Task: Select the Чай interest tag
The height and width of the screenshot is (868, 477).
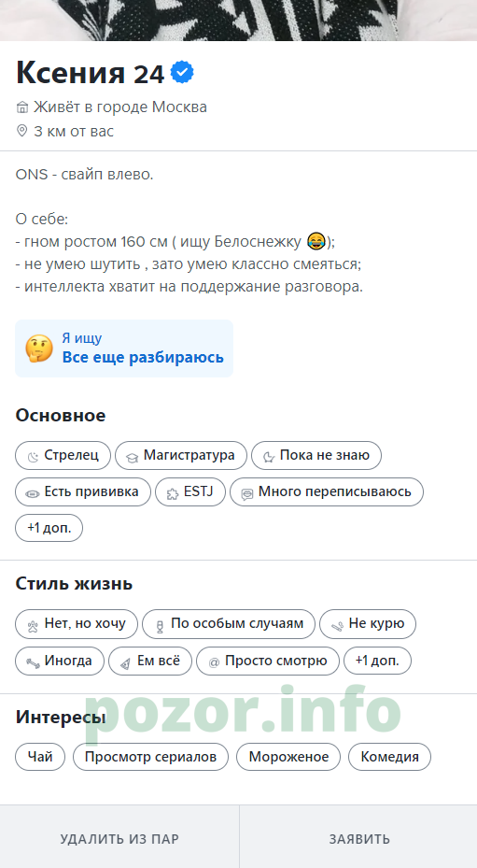Action: pyautogui.click(x=40, y=757)
